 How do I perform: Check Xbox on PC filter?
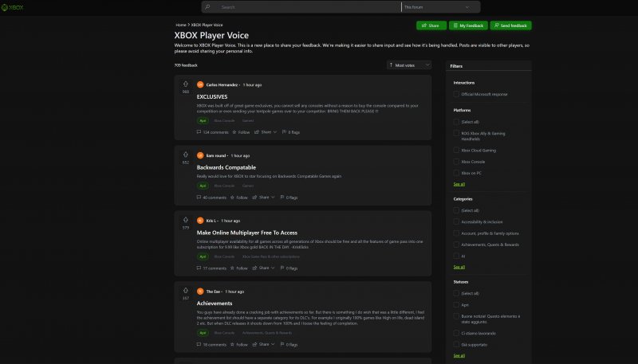pos(456,173)
